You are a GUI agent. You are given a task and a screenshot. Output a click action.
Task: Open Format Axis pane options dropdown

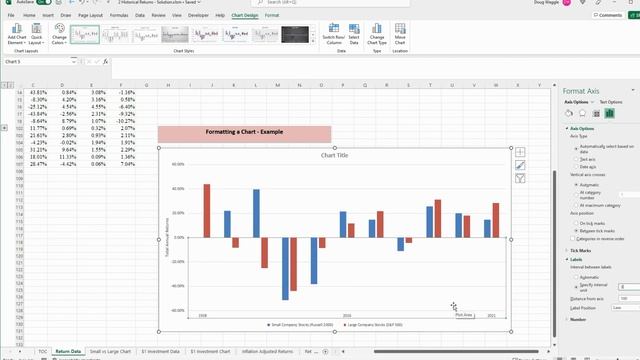[x=633, y=90]
